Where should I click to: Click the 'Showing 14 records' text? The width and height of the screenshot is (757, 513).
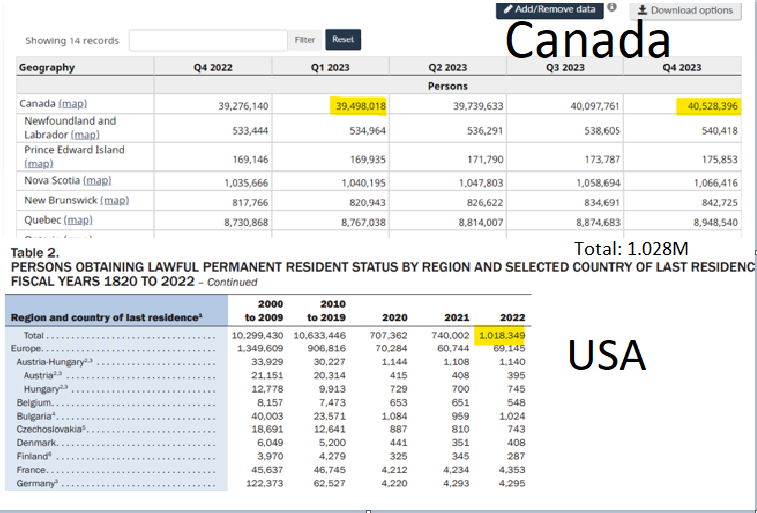72,41
